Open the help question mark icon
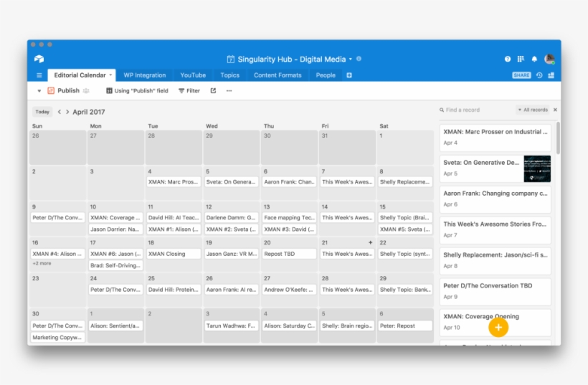This screenshot has height=385, width=588. point(508,59)
